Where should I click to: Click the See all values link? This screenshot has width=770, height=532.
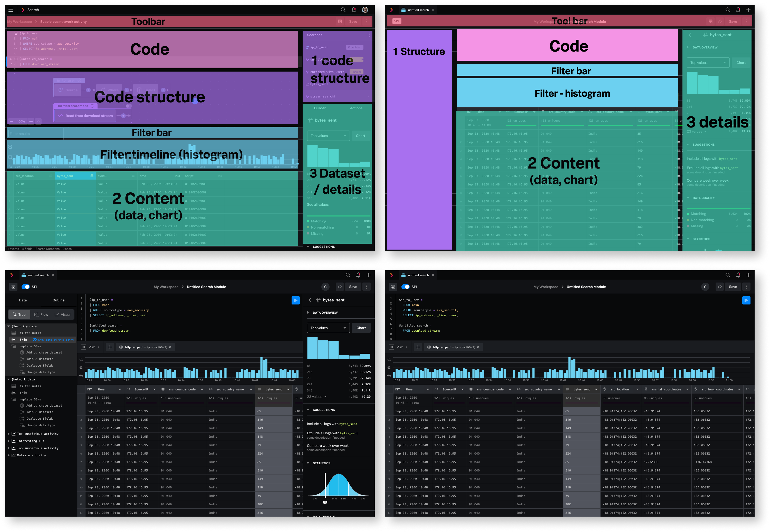tap(317, 204)
